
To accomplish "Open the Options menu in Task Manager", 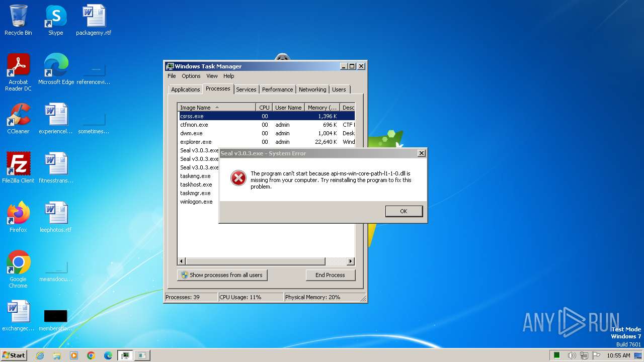I will click(191, 76).
